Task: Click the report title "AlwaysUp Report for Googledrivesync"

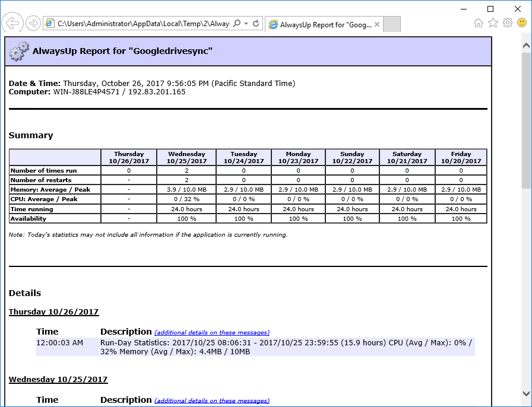Action: (x=122, y=51)
